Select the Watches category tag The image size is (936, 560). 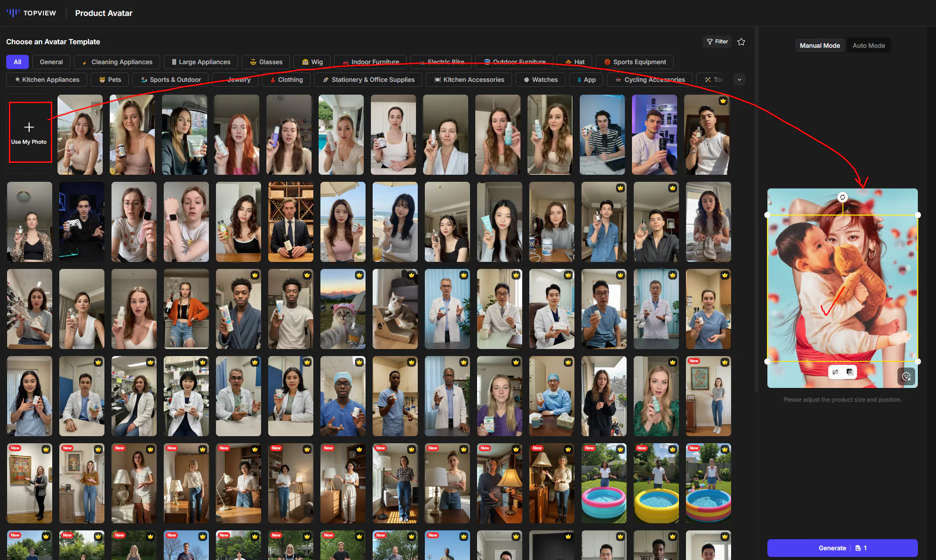[x=540, y=80]
